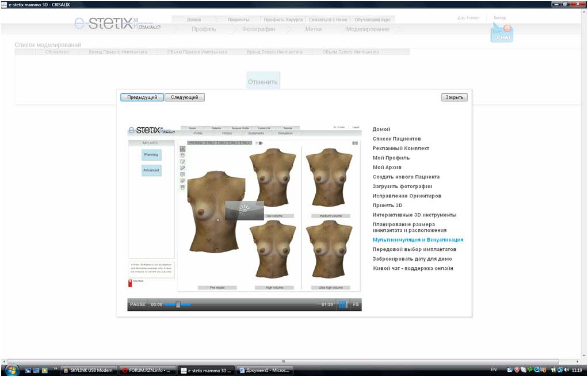
Task: Click the Домой tab in the top navigation
Action: pyautogui.click(x=194, y=20)
